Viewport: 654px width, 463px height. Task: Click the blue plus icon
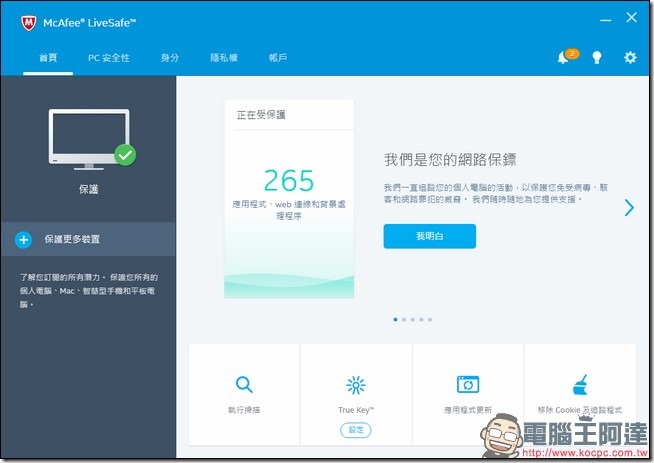(24, 239)
